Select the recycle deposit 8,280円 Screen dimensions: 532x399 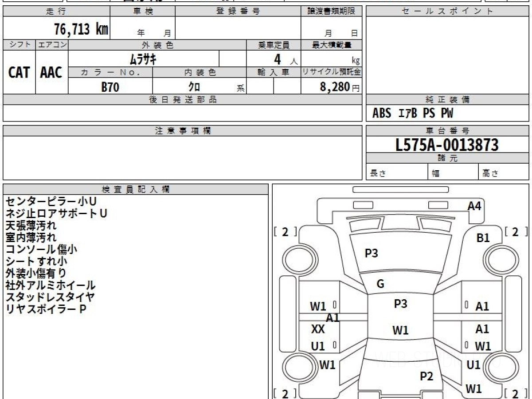pyautogui.click(x=340, y=87)
